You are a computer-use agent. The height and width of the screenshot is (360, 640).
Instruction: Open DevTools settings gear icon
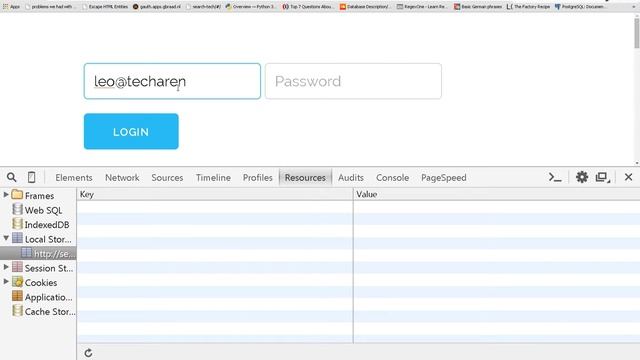coord(582,177)
